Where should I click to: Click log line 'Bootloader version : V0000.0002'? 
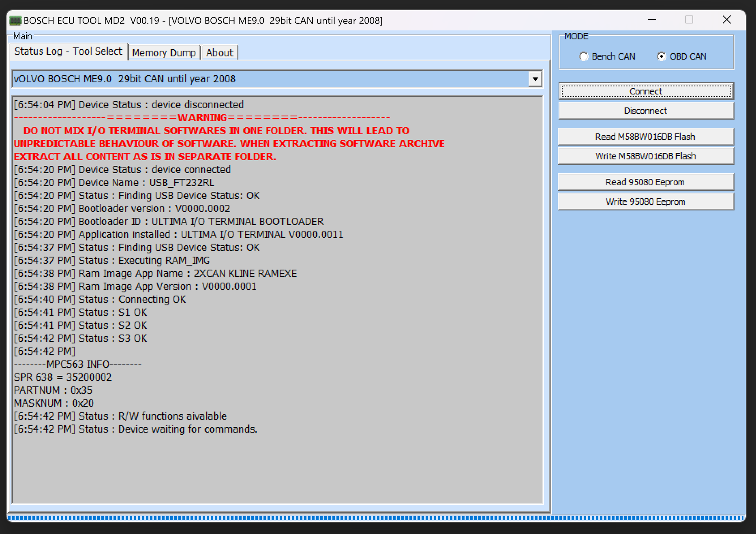click(x=122, y=209)
